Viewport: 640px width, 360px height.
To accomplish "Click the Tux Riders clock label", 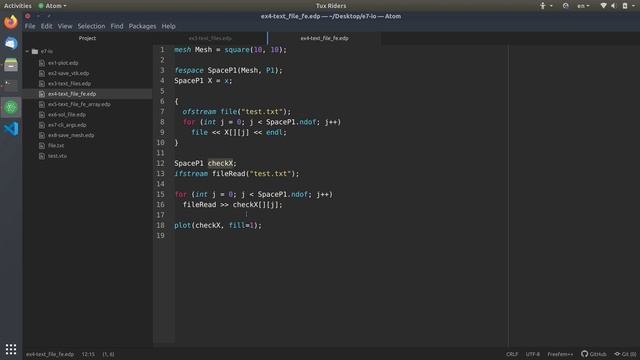I will (x=331, y=6).
